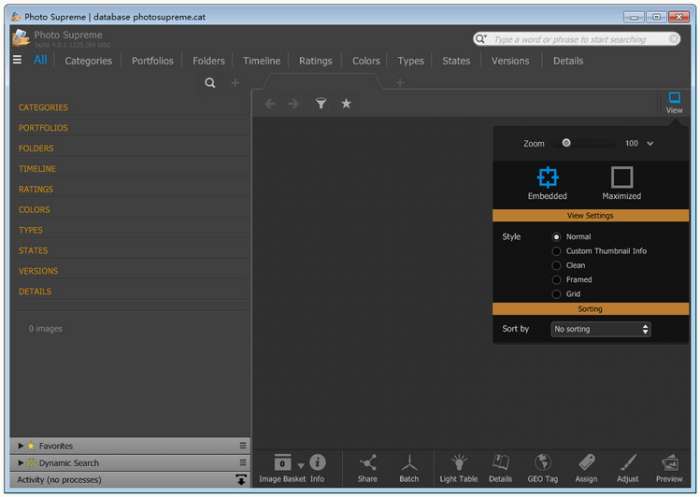700x497 pixels.
Task: Open the Ratings tab
Action: tap(315, 61)
